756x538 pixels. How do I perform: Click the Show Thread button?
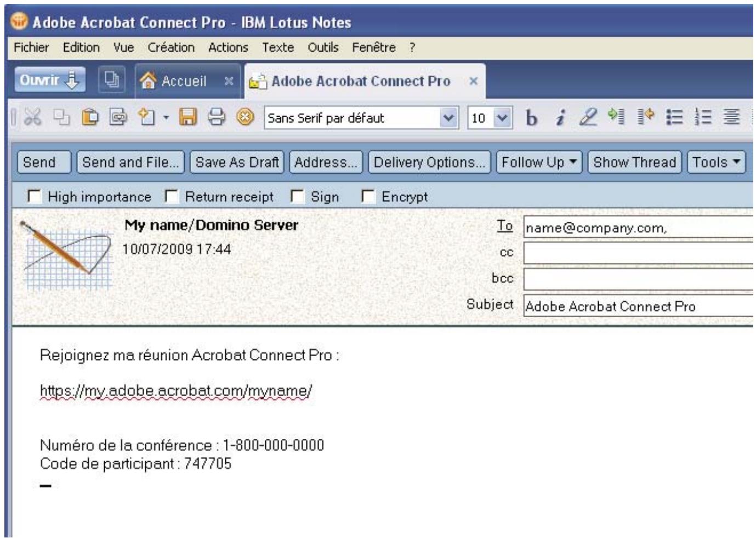(x=634, y=163)
